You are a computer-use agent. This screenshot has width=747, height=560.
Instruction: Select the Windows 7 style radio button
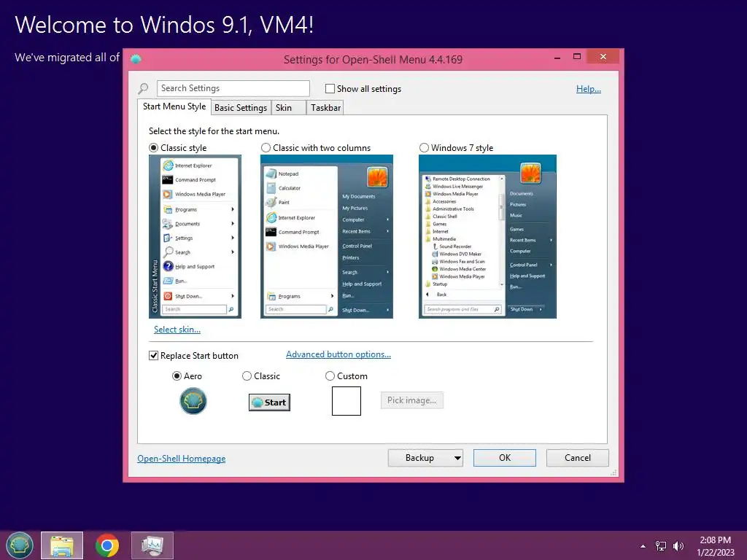424,148
